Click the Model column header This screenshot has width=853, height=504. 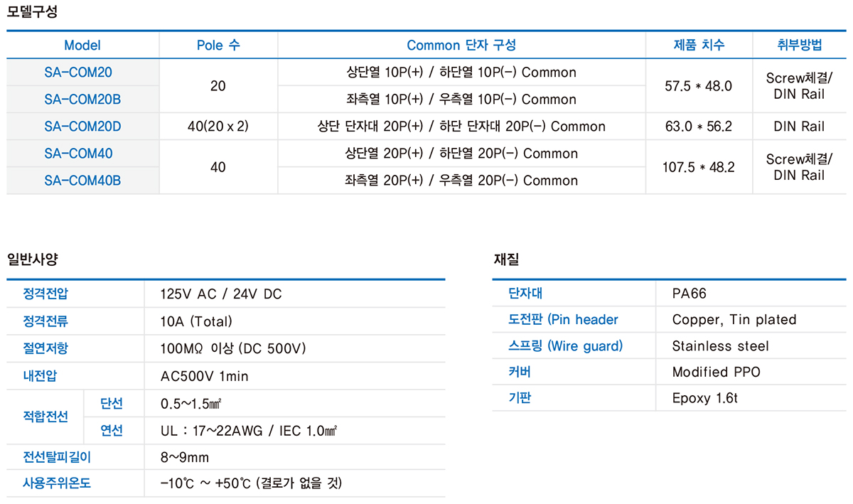pyautogui.click(x=82, y=45)
